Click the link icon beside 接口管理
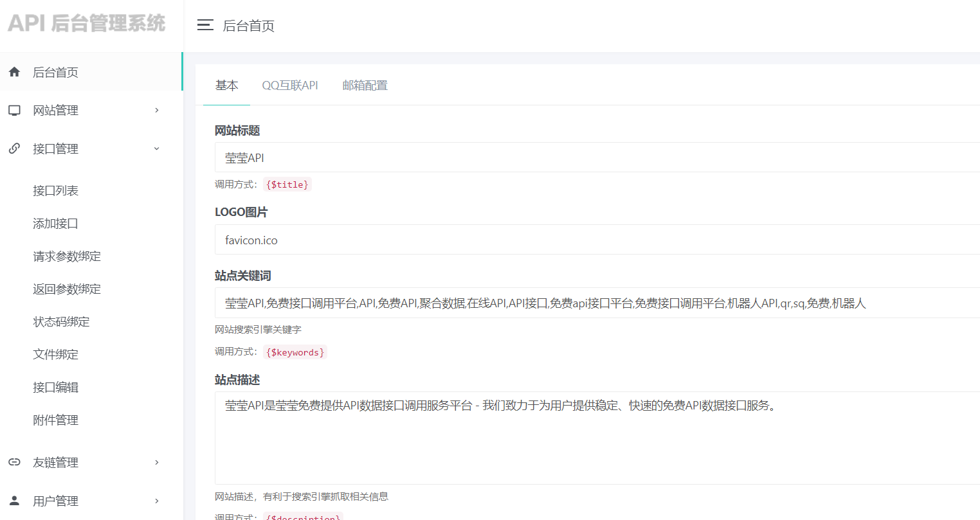The image size is (980, 520). (x=15, y=148)
